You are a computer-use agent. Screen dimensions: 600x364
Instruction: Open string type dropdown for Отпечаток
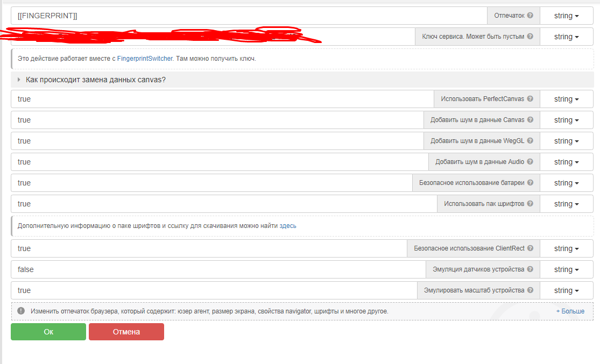[566, 16]
